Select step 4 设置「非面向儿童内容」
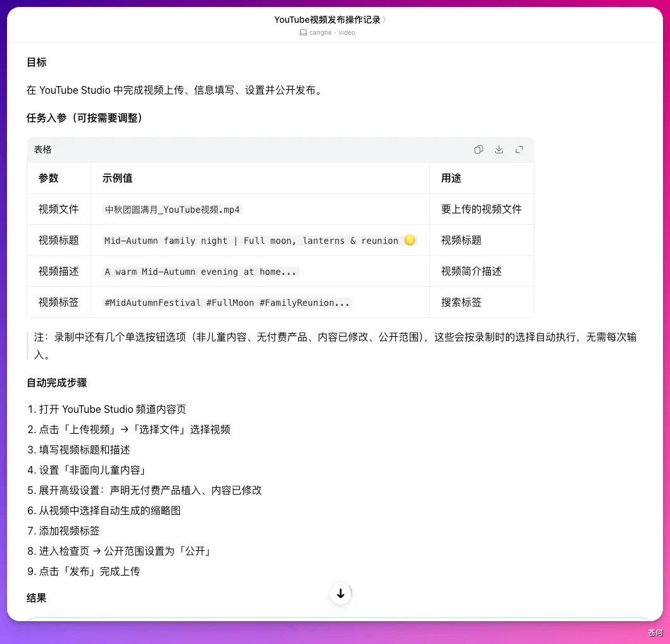Image resolution: width=670 pixels, height=644 pixels. (87, 470)
